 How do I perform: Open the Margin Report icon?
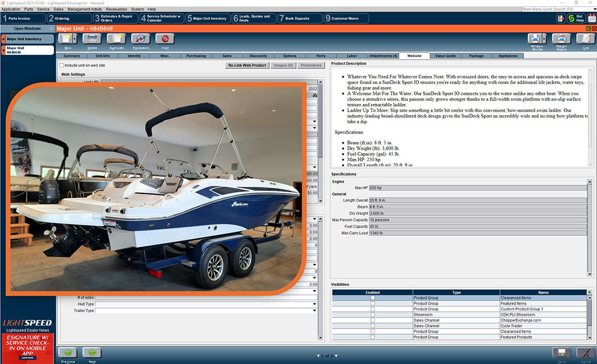561,39
